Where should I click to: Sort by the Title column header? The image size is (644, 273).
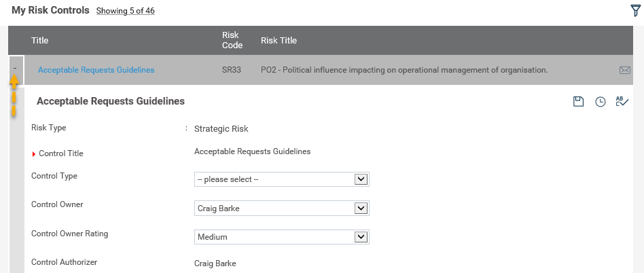tap(40, 40)
